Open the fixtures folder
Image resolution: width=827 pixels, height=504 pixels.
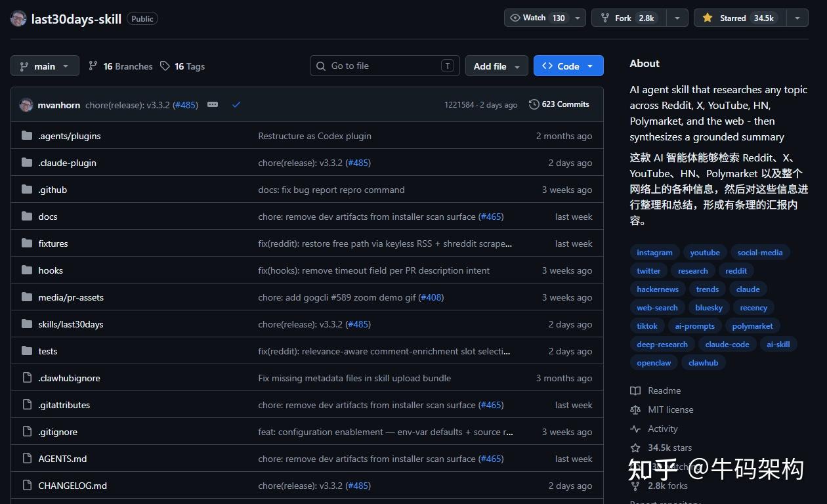click(x=53, y=243)
